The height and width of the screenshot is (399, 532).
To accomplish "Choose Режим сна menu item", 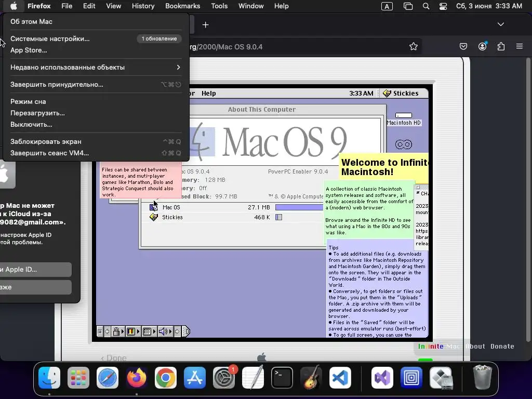I will point(96,101).
